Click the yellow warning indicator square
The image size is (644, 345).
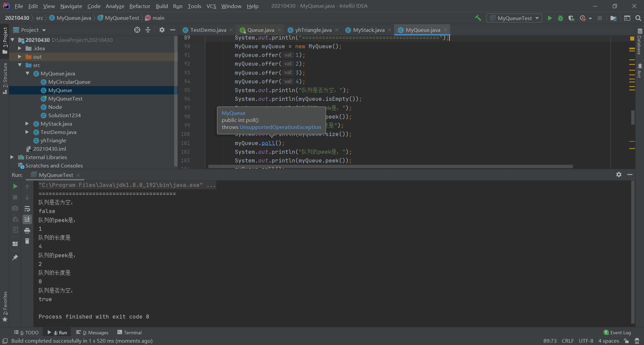point(632,39)
